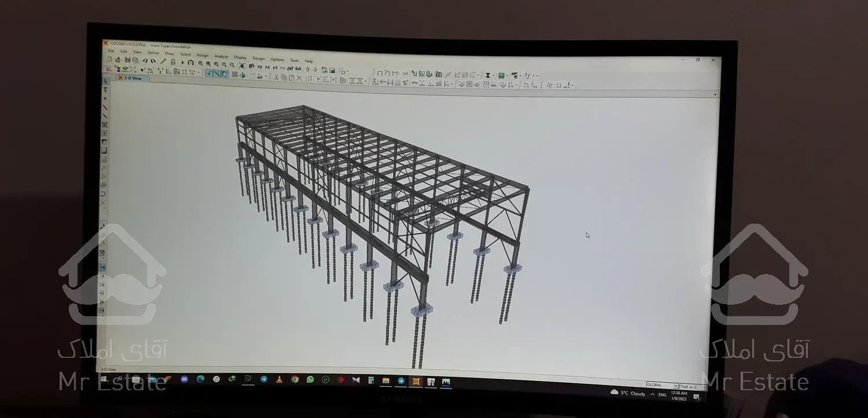Open the Analyze menu

pyautogui.click(x=221, y=57)
